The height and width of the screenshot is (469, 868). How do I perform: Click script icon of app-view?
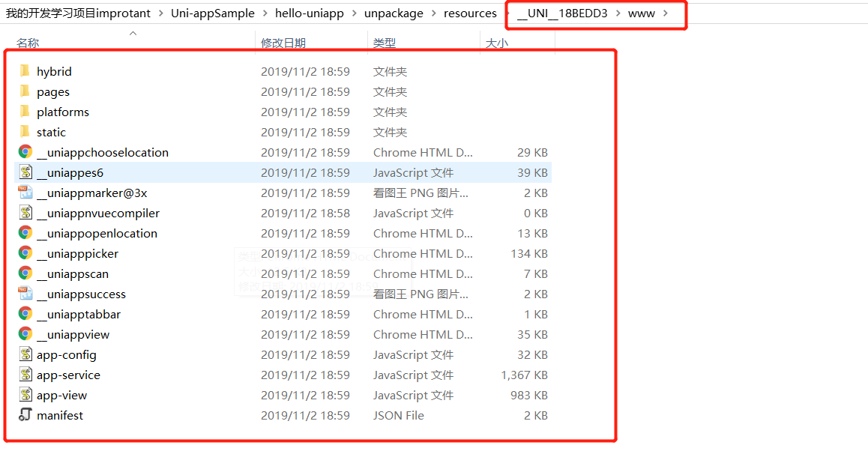pos(25,394)
